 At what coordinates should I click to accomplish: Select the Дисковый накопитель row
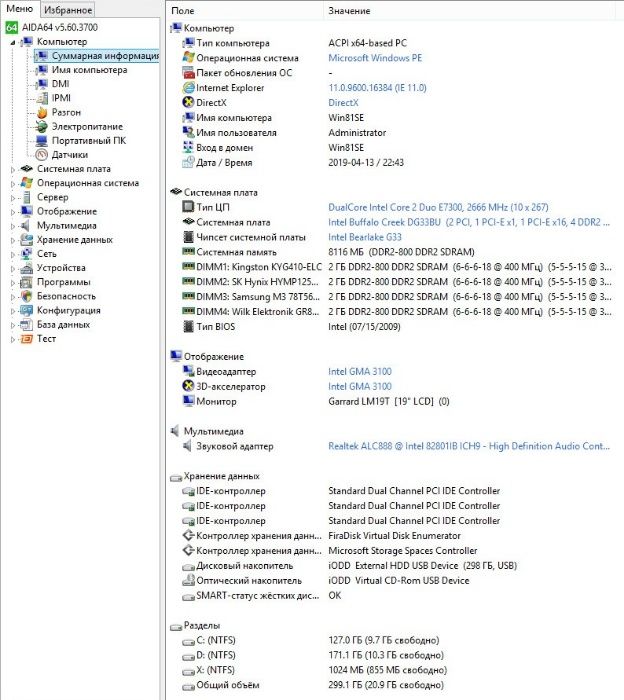(395, 566)
